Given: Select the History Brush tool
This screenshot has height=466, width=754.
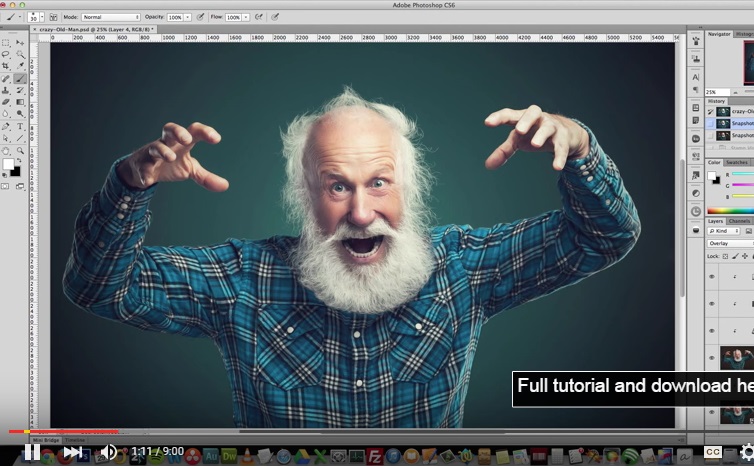Looking at the screenshot, I should coord(20,90).
